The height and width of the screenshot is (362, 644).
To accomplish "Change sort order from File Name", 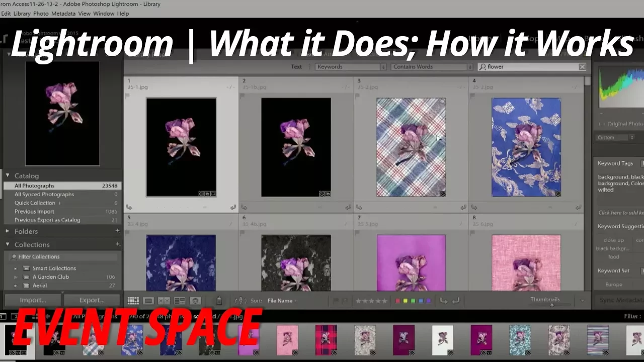I will (282, 301).
